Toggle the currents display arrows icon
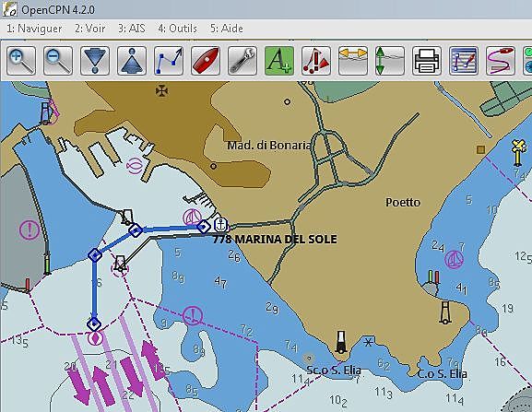The width and height of the screenshot is (532, 412). tap(353, 61)
